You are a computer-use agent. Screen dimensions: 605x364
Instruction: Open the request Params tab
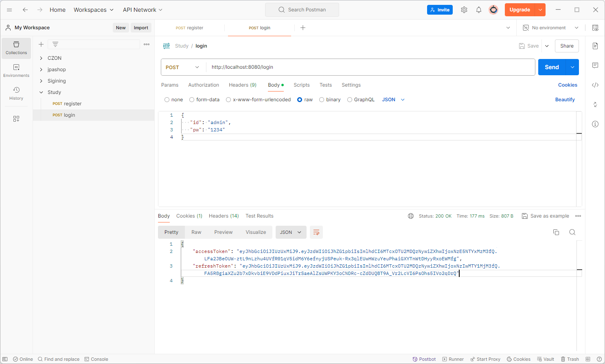tap(170, 85)
